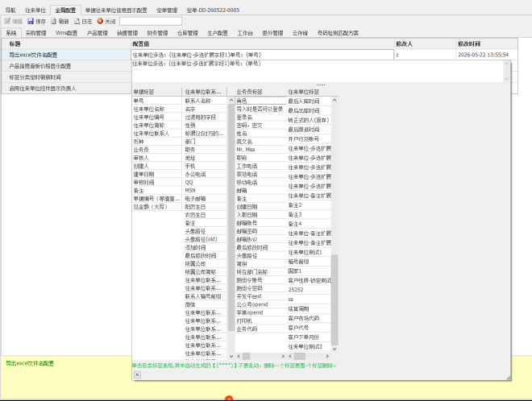Select the 启用往来单位控件显示负责人 row
Screen dimensions: 532x401
(66, 88)
